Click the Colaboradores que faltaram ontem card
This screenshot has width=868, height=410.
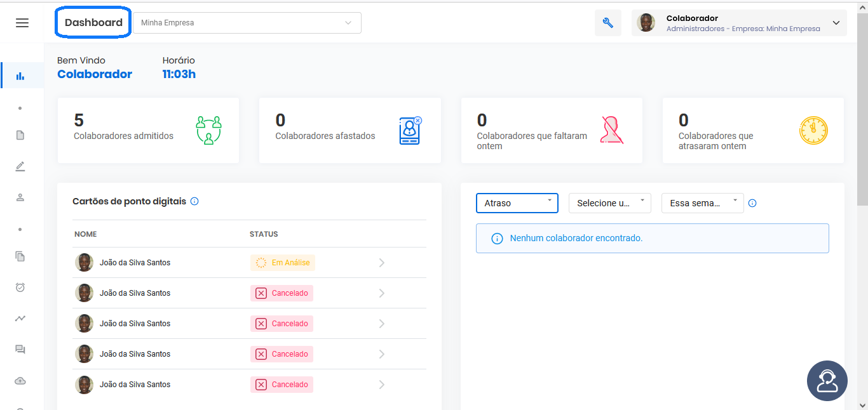552,130
